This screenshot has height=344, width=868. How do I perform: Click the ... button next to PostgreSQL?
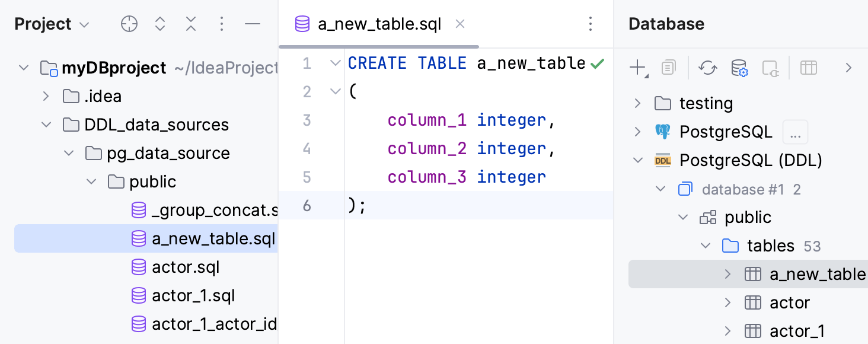795,132
